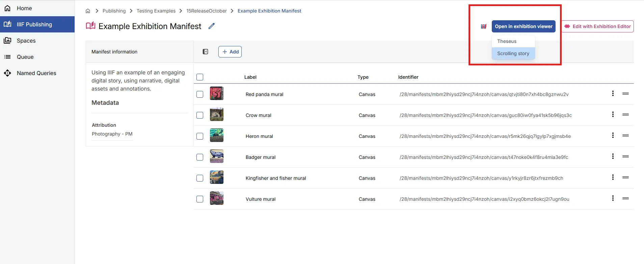The image size is (644, 264).
Task: Click reorder handle for Crow mural
Action: 625,115
